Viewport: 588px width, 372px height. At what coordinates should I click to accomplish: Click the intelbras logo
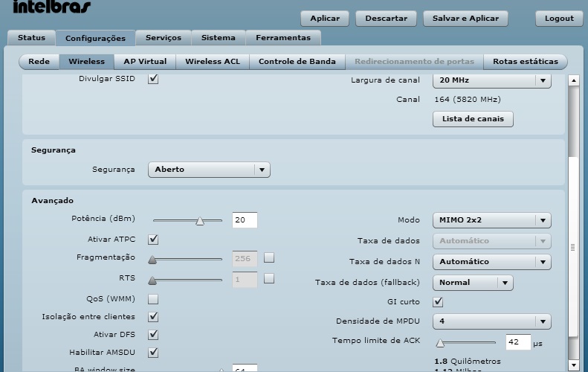pos(52,7)
